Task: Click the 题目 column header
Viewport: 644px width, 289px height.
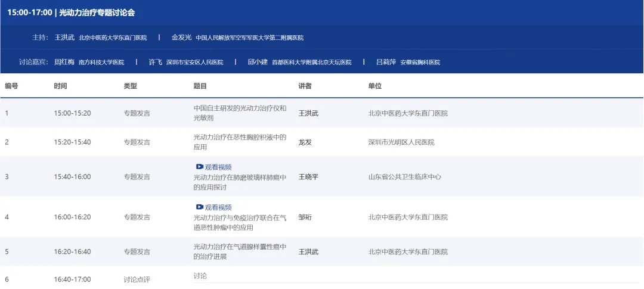Action: point(200,86)
